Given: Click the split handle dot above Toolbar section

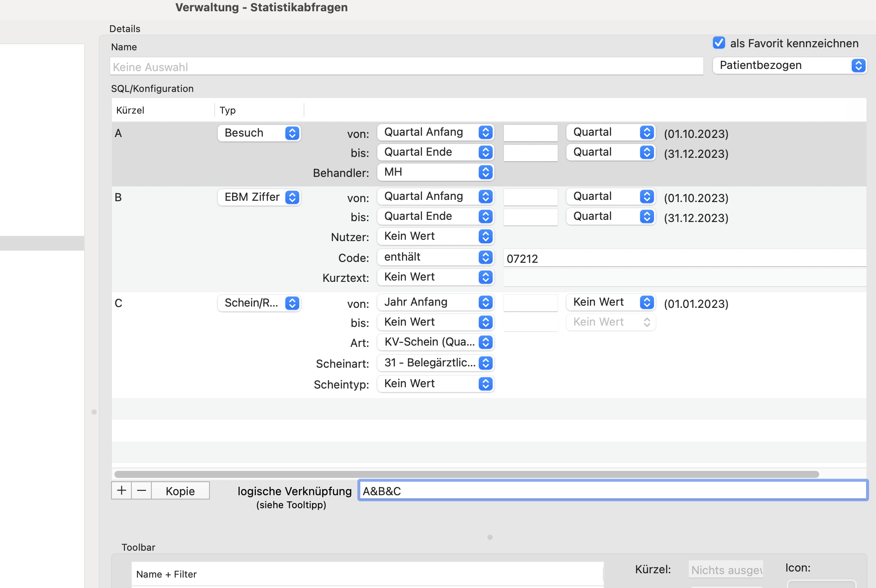Looking at the screenshot, I should [490, 537].
